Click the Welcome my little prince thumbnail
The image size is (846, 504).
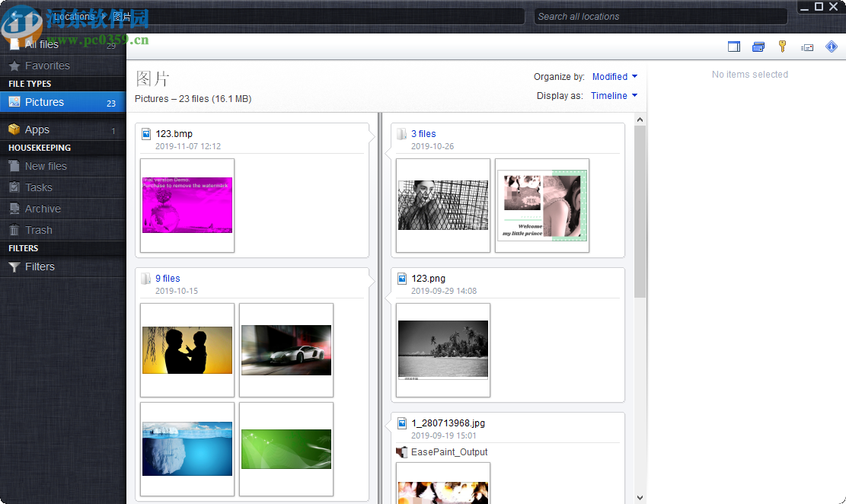(542, 205)
